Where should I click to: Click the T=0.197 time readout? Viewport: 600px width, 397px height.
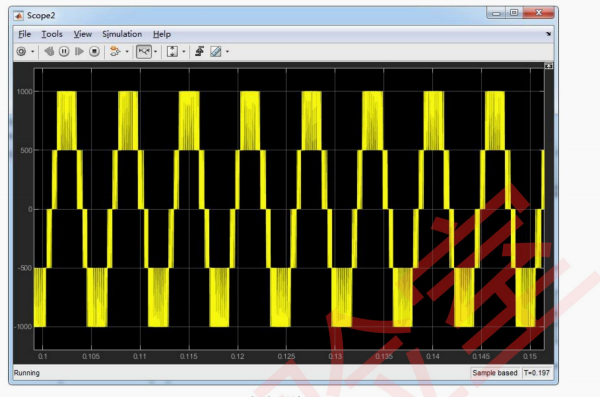click(537, 372)
